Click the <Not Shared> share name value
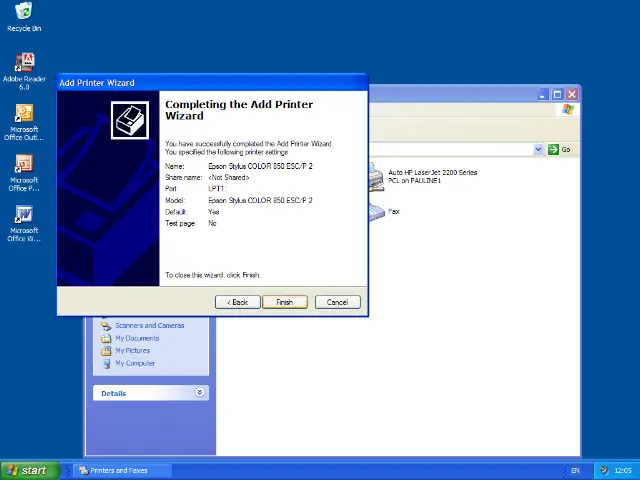 pos(229,178)
